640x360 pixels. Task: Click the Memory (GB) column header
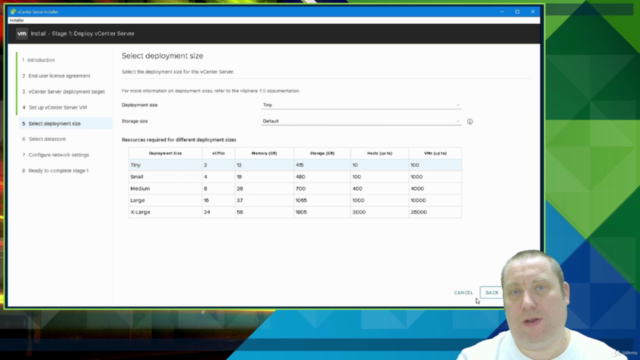[264, 153]
